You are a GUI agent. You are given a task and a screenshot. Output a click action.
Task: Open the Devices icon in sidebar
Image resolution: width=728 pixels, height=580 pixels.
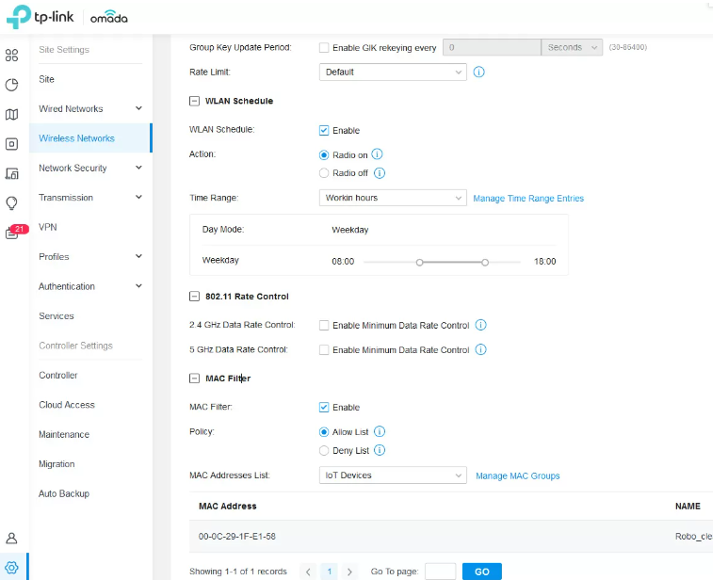tap(11, 144)
